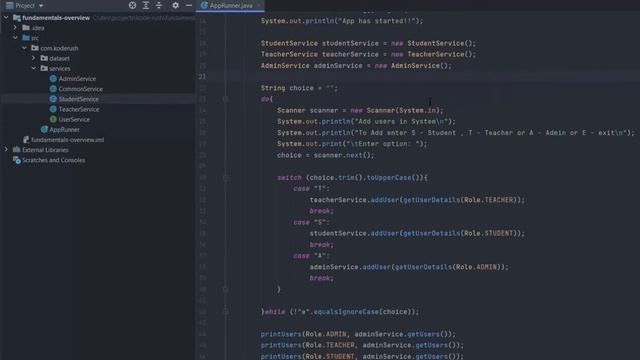Click the AppRunner.java tab file icon
640x360 pixels.
(204, 5)
